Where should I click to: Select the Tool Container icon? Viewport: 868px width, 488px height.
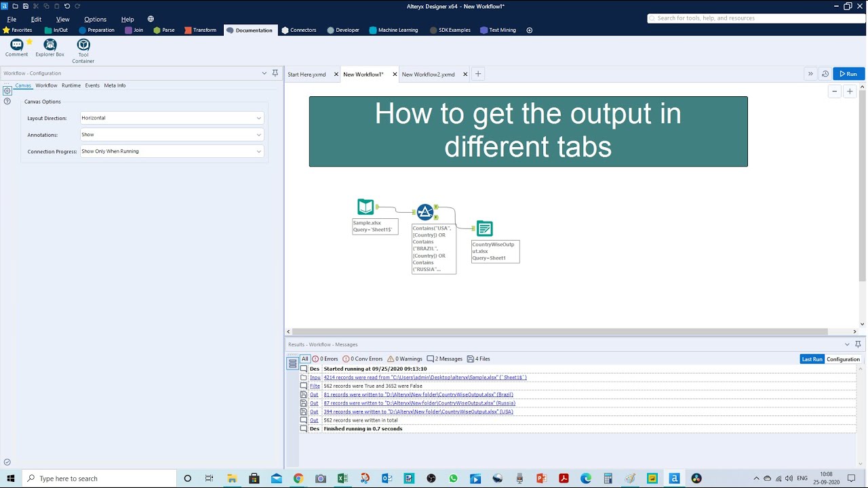point(83,45)
